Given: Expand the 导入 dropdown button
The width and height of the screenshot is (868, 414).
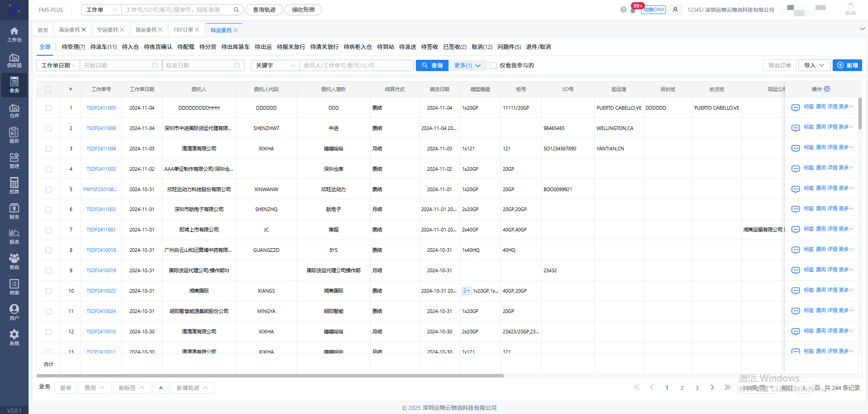Looking at the screenshot, I should coord(814,65).
